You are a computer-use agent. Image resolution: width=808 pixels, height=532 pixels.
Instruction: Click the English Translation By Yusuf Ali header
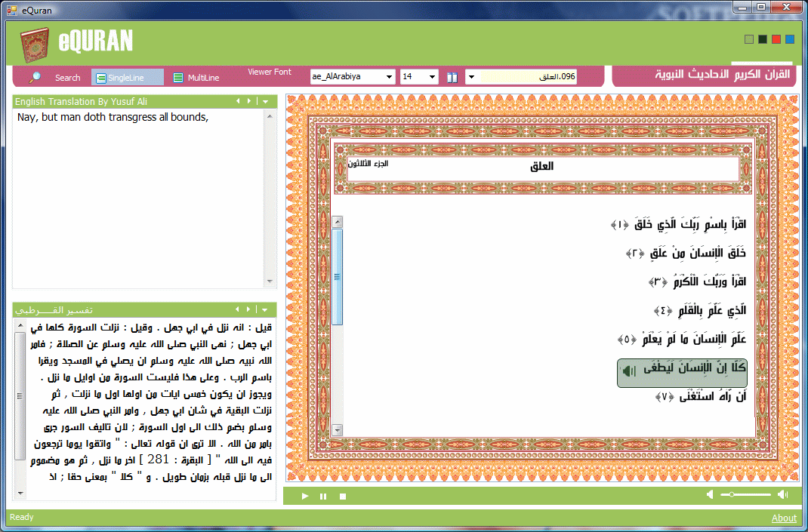coord(81,102)
